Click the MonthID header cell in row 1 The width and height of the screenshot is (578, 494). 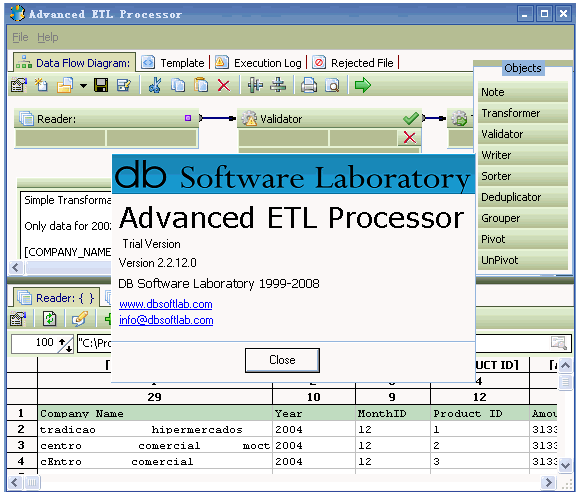[393, 413]
